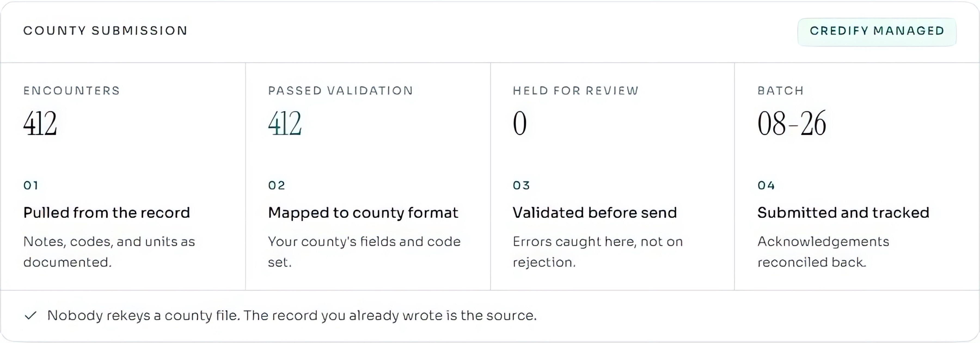Select step number 03
Image resolution: width=980 pixels, height=343 pixels.
click(521, 185)
